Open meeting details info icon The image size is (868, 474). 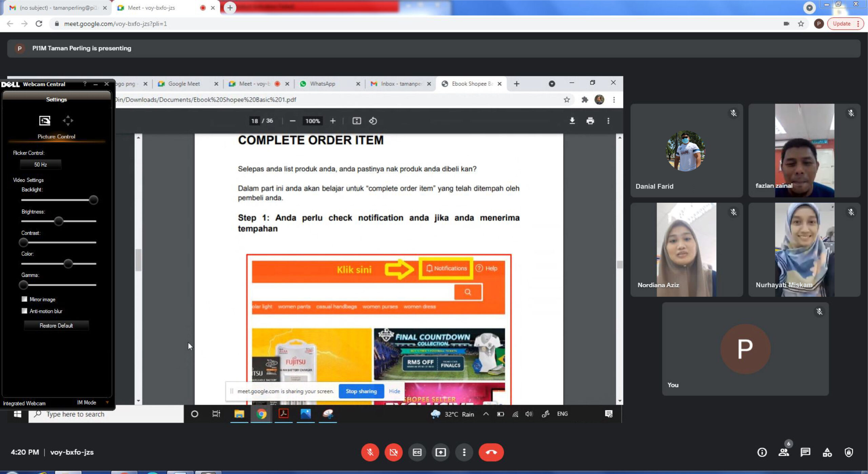[762, 452]
